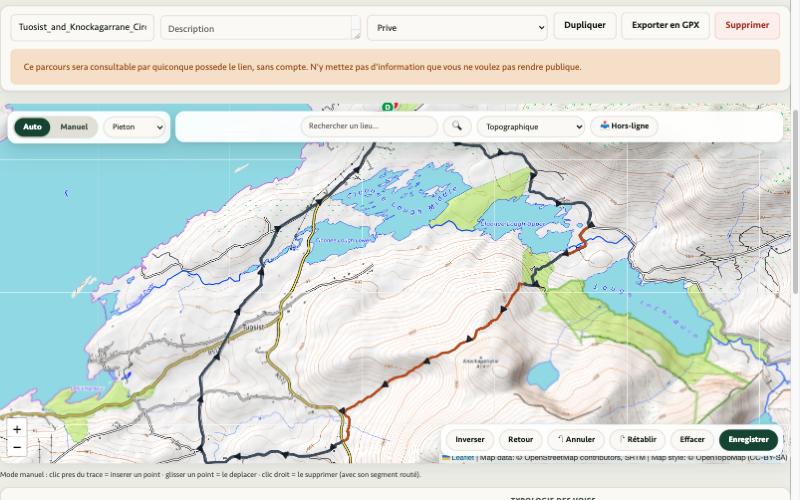Focus the route name field
The height and width of the screenshot is (500, 800).
pos(82,27)
